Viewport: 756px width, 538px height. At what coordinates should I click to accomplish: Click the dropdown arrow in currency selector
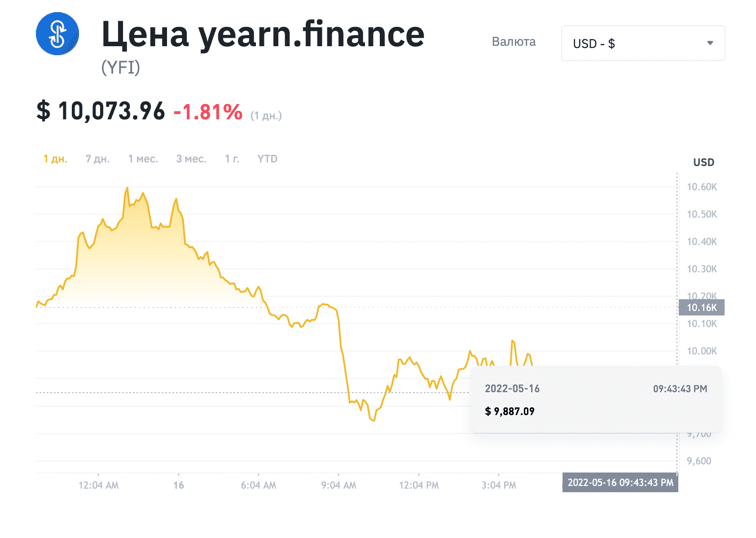click(710, 43)
